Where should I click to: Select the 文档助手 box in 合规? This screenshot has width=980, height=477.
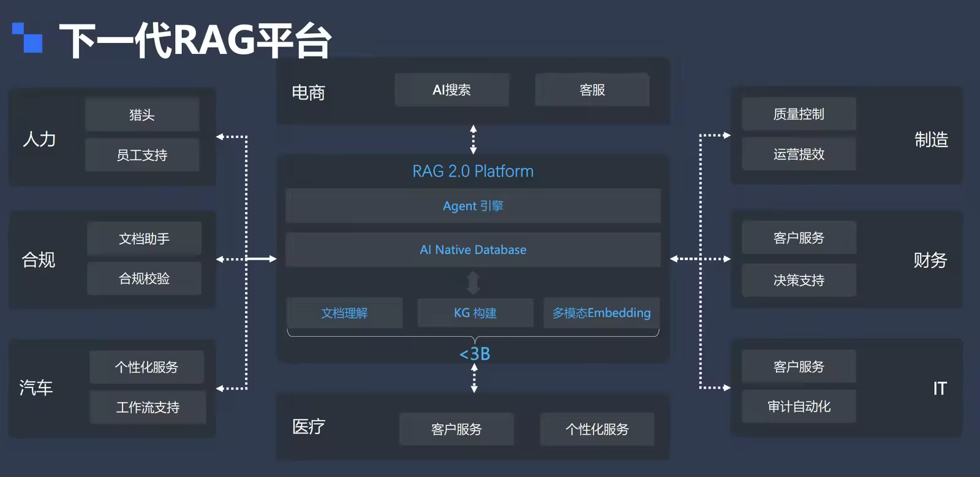pyautogui.click(x=144, y=238)
